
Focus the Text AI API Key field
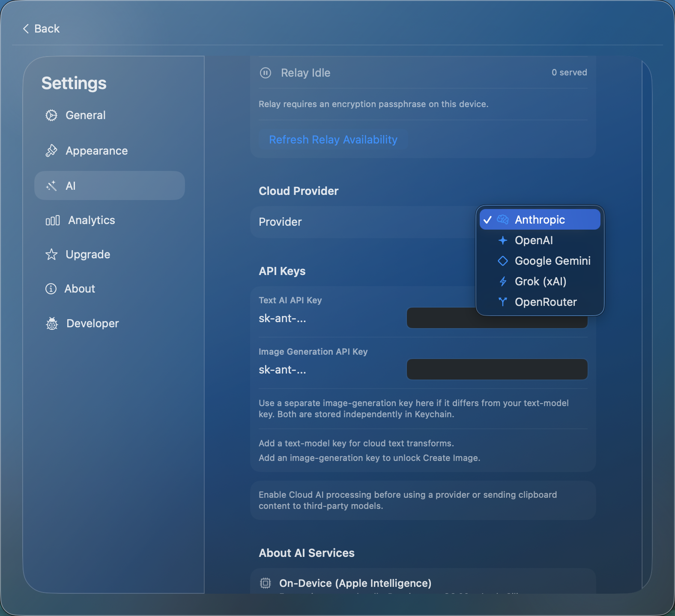(497, 318)
